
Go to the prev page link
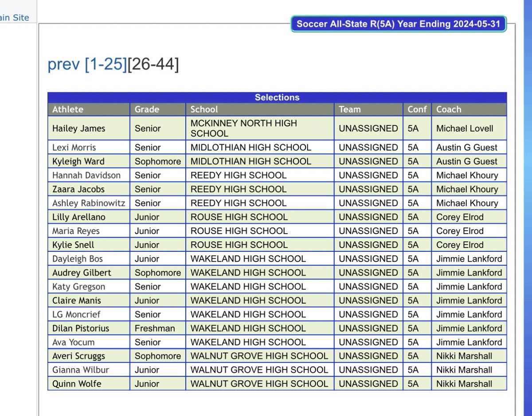click(64, 65)
